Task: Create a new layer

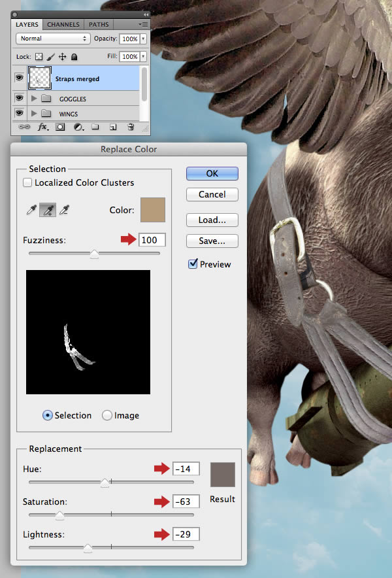Action: [x=113, y=127]
